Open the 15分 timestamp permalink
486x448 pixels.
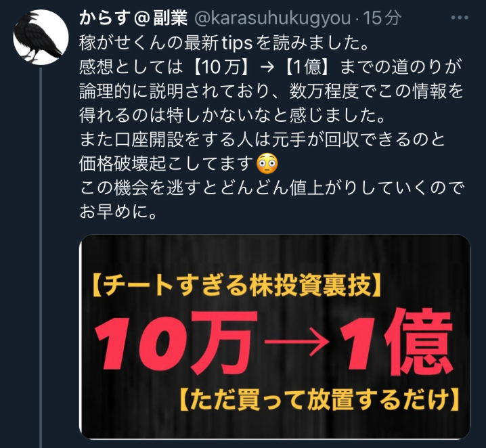pos(382,18)
